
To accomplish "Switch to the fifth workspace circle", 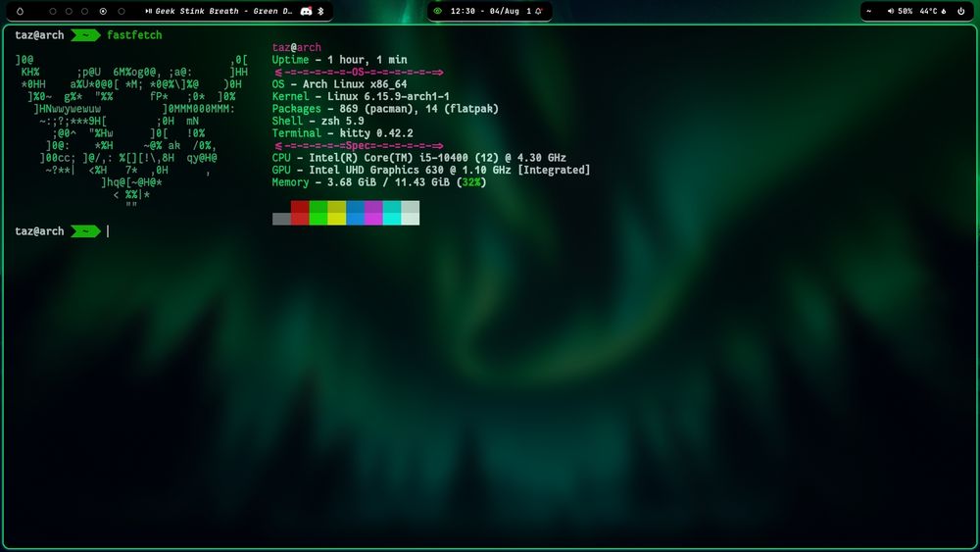I will tap(122, 11).
